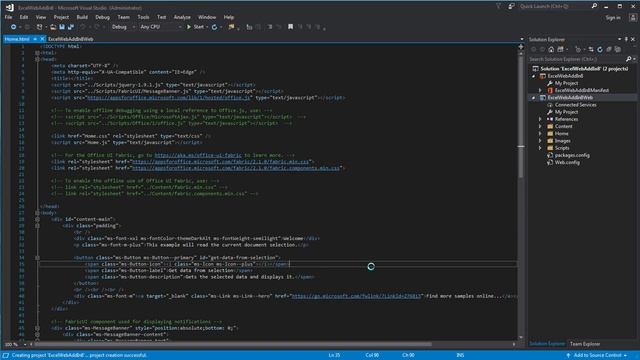Click the Find in Files toolbar icon
This screenshot has width=640, height=360.
(232, 27)
